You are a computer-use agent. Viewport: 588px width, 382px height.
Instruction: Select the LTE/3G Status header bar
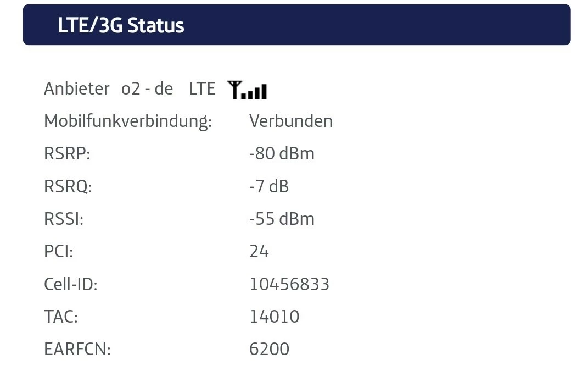(296, 25)
